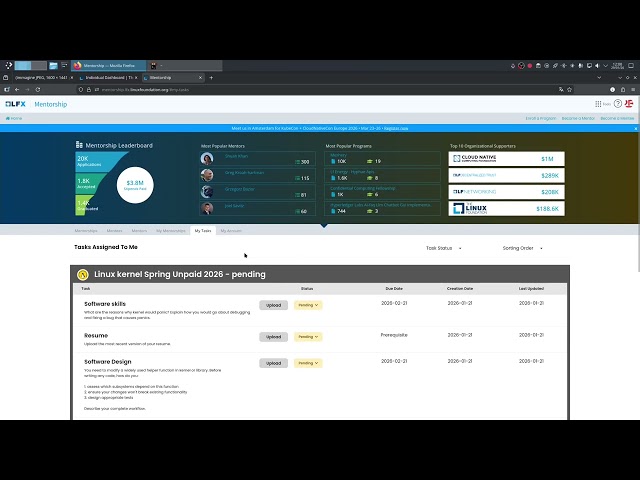Open the Tools grid icon in the header
This screenshot has height=480, width=640.
(x=598, y=104)
